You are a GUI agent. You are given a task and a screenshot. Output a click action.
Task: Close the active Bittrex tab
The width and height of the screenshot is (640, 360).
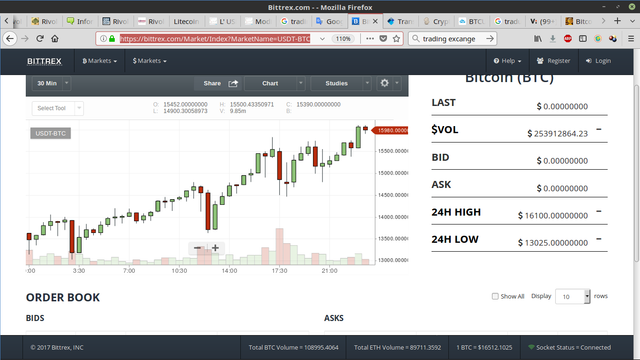[x=376, y=21]
